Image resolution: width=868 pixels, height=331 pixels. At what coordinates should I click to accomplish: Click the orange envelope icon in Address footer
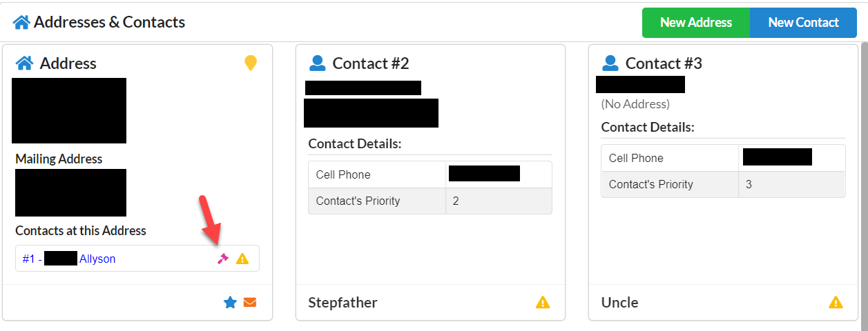tap(250, 302)
